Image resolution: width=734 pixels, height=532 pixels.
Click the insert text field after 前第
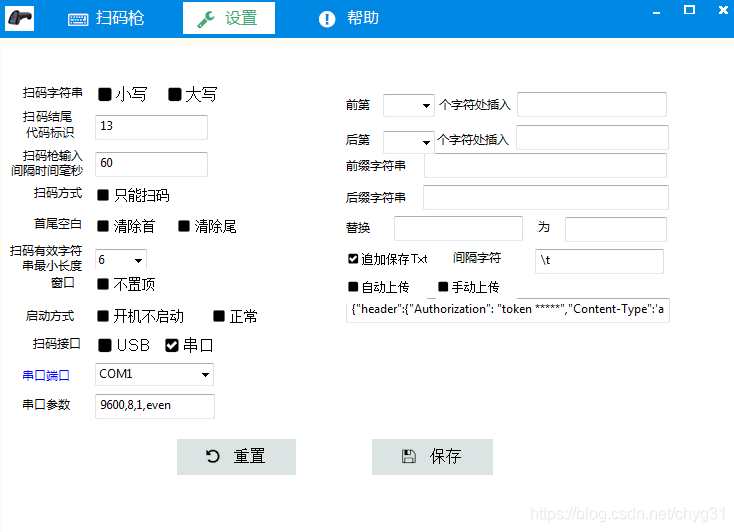click(592, 104)
